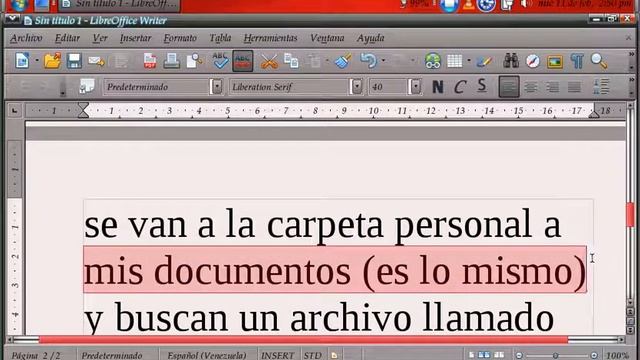Toggle underline with the S button
This screenshot has width=640, height=360.
(x=482, y=86)
